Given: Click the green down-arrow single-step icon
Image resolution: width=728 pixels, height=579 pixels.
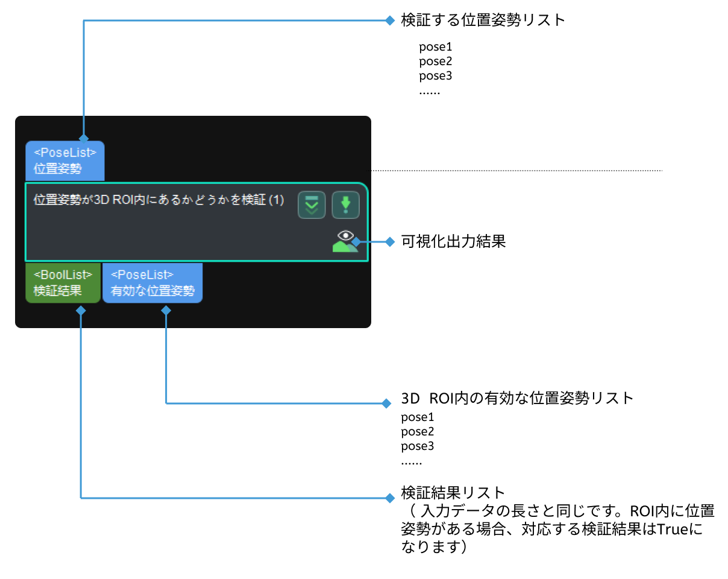Looking at the screenshot, I should click(x=345, y=205).
